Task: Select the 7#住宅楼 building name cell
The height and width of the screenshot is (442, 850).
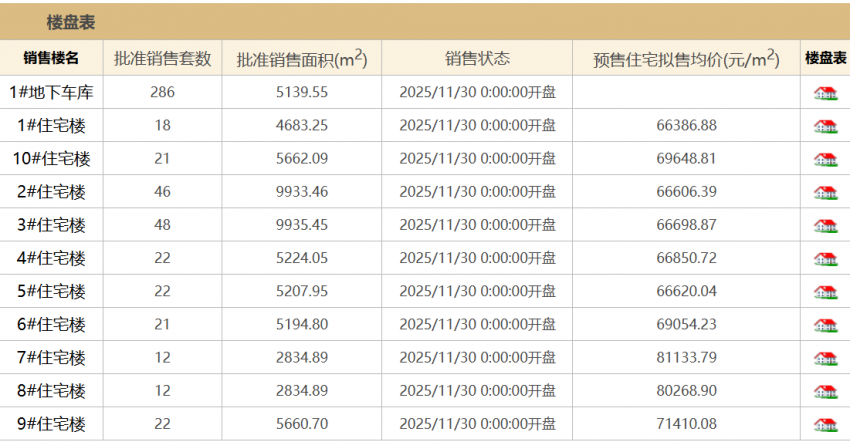Action: [51, 357]
